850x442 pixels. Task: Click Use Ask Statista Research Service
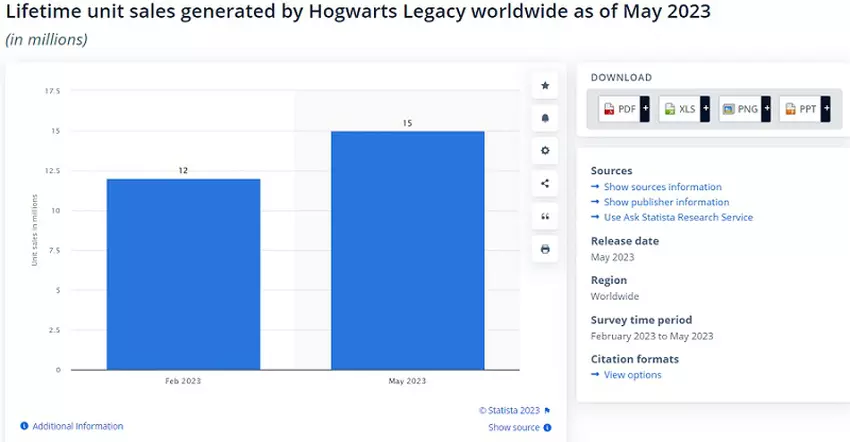click(x=678, y=217)
